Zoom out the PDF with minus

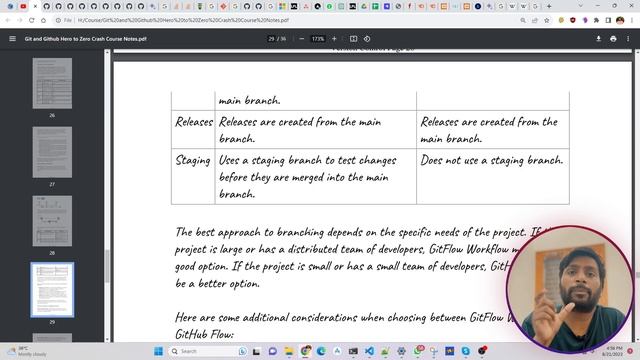pos(302,39)
